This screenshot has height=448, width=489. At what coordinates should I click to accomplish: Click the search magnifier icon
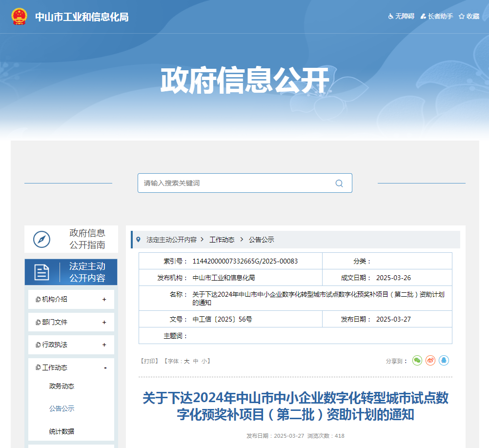(x=339, y=183)
